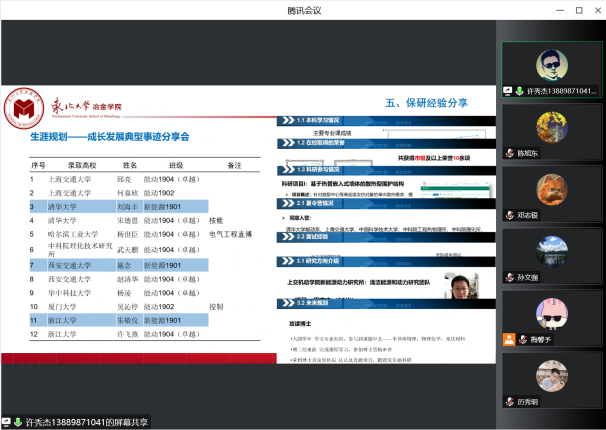Select 陶攀予's cartoon avatar tile

(552, 311)
